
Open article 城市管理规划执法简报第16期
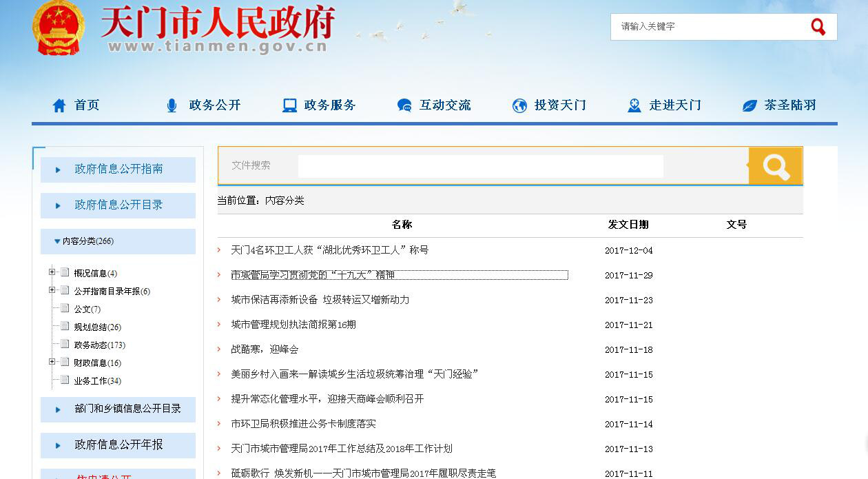click(293, 325)
